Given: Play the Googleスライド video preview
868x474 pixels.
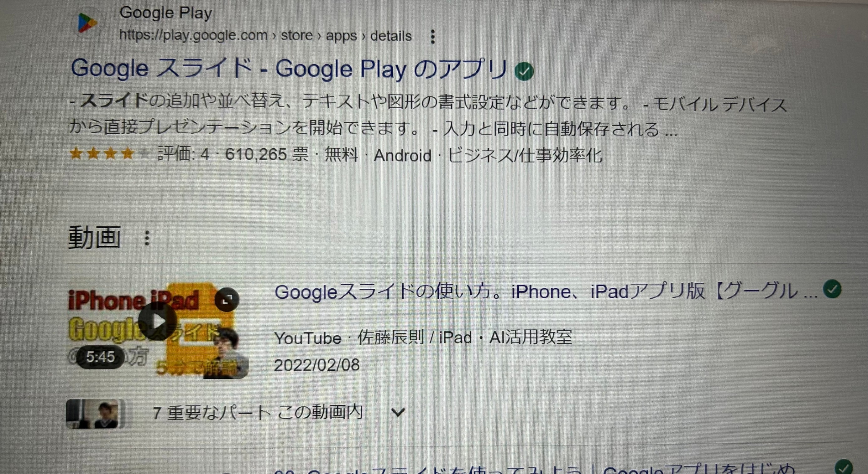Looking at the screenshot, I should tap(157, 321).
